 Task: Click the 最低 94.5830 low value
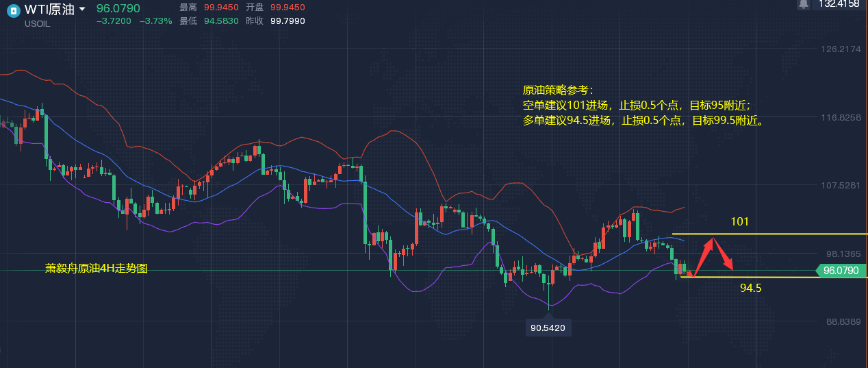[220, 21]
